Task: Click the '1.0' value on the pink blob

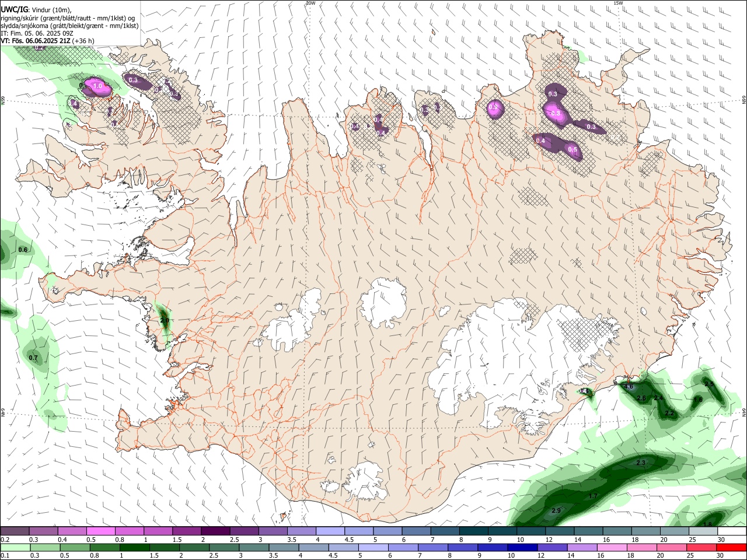Action: (x=97, y=86)
